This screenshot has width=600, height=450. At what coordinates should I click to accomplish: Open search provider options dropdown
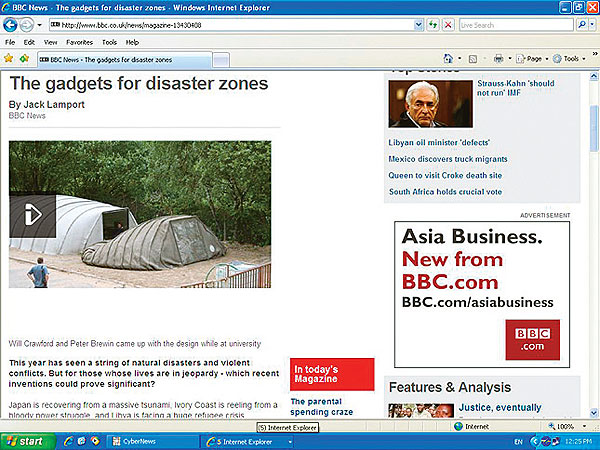[592, 25]
